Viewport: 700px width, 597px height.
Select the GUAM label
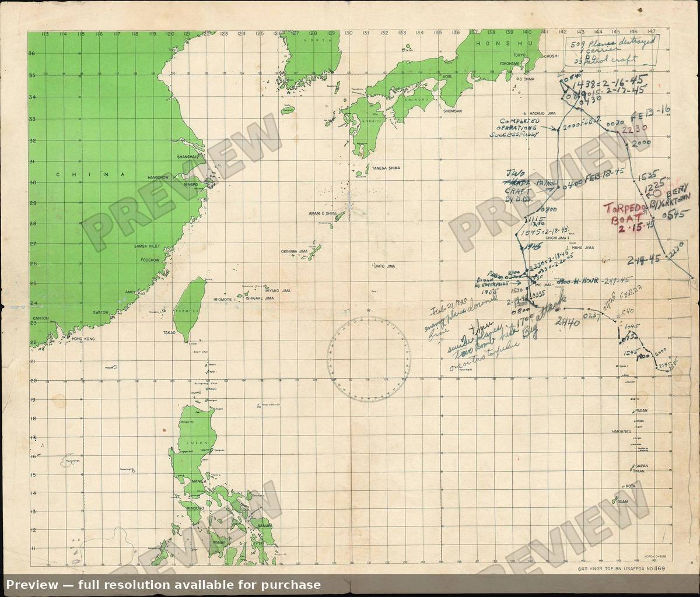tap(622, 502)
